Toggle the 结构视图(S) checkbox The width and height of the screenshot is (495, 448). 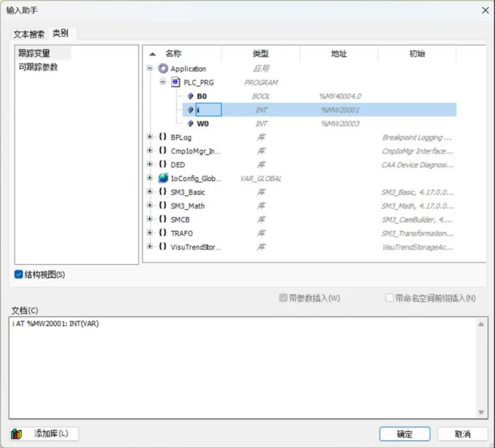pos(19,274)
